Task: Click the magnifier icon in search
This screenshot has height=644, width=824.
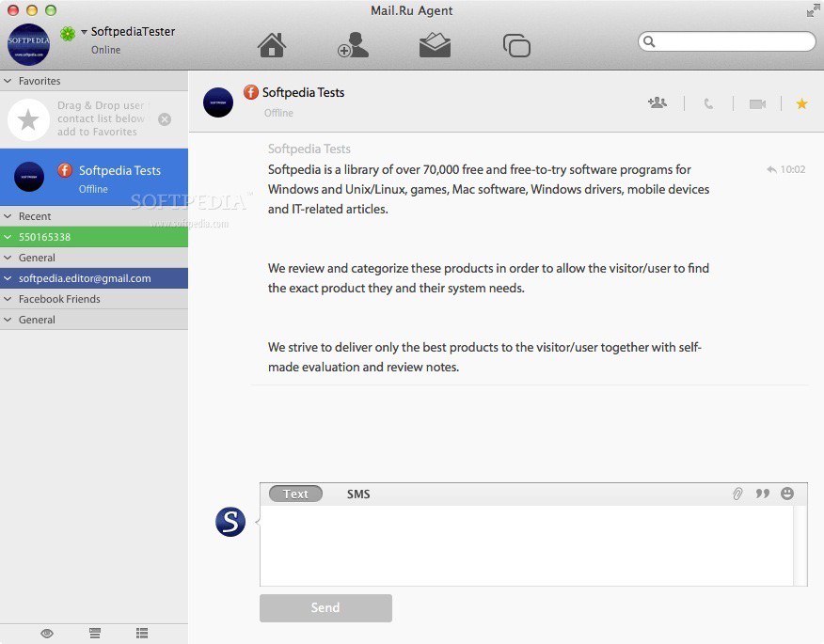Action: point(649,41)
